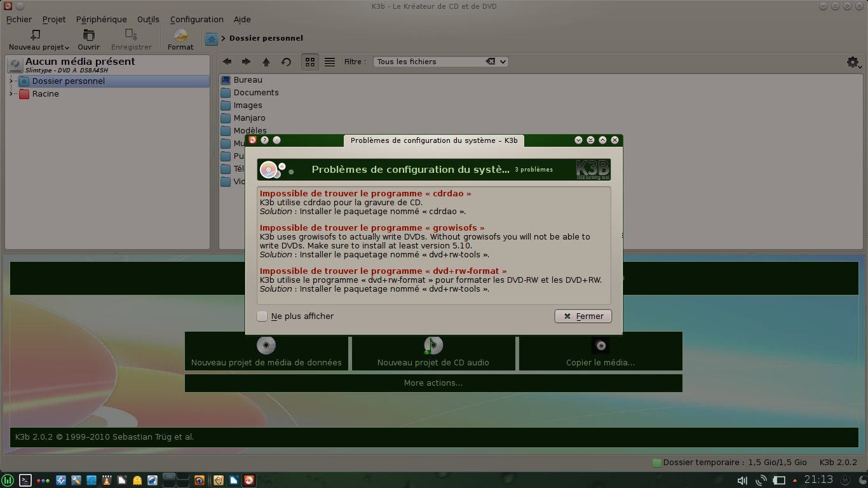The width and height of the screenshot is (868, 488).
Task: Click the Aucun média présent drive header
Action: click(107, 64)
